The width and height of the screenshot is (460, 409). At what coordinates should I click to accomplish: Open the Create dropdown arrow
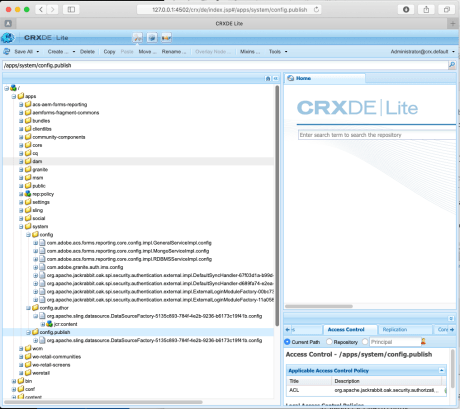pyautogui.click(x=74, y=52)
